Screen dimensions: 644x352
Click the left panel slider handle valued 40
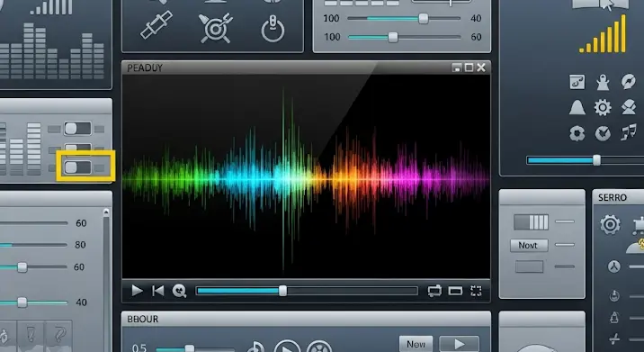click(x=22, y=302)
